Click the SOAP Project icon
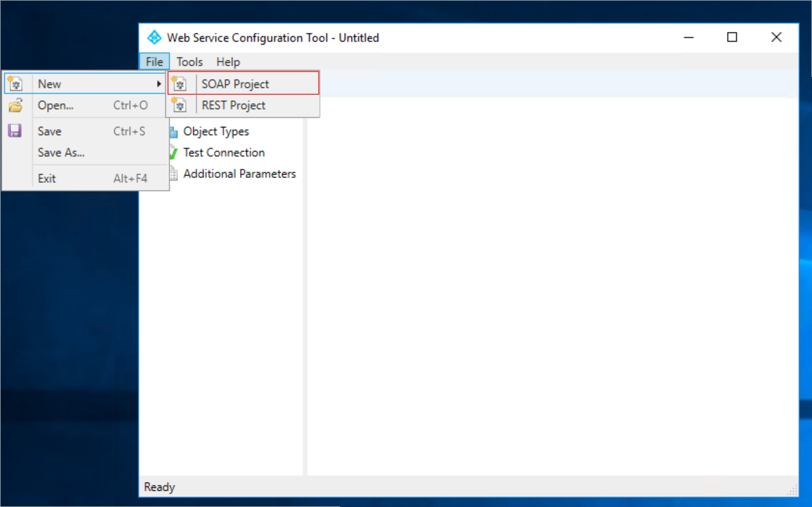Image resolution: width=812 pixels, height=507 pixels. tap(180, 84)
